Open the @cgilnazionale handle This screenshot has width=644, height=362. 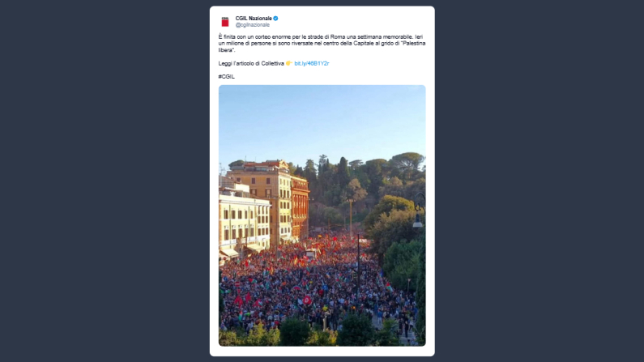pyautogui.click(x=252, y=25)
